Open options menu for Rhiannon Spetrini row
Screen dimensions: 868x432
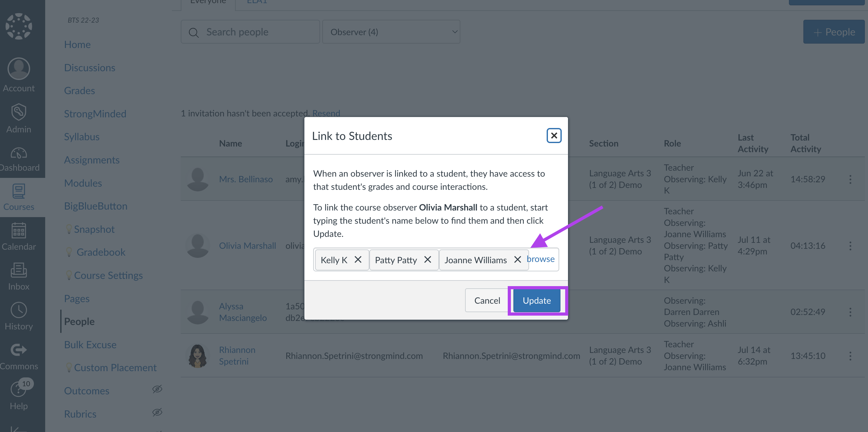(x=850, y=356)
